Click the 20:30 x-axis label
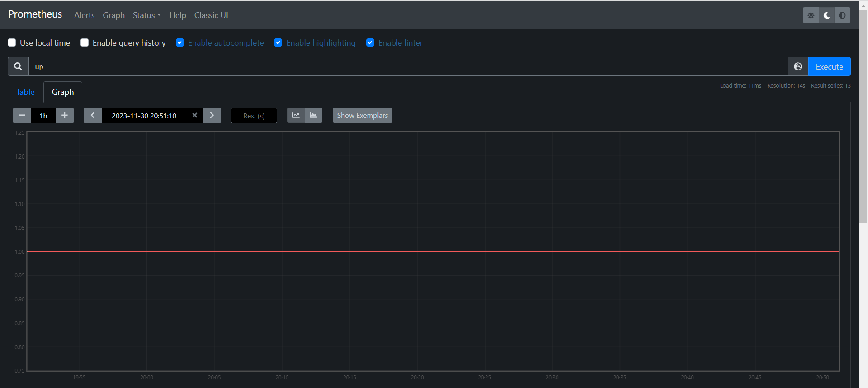868x388 pixels. tap(552, 377)
